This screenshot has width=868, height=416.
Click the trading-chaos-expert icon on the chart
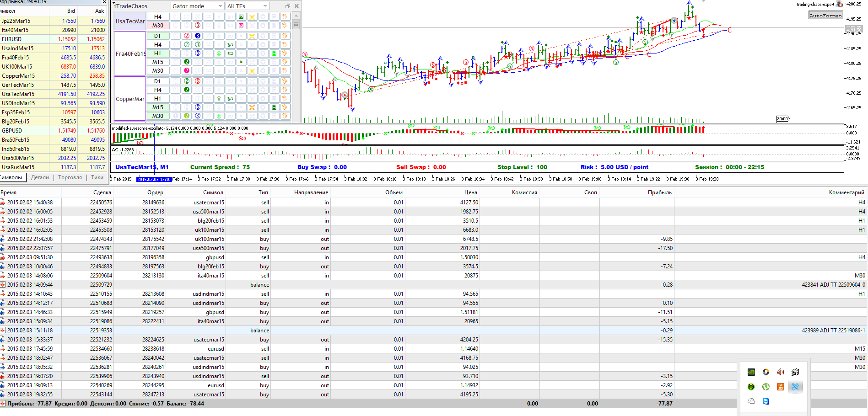[x=840, y=4]
